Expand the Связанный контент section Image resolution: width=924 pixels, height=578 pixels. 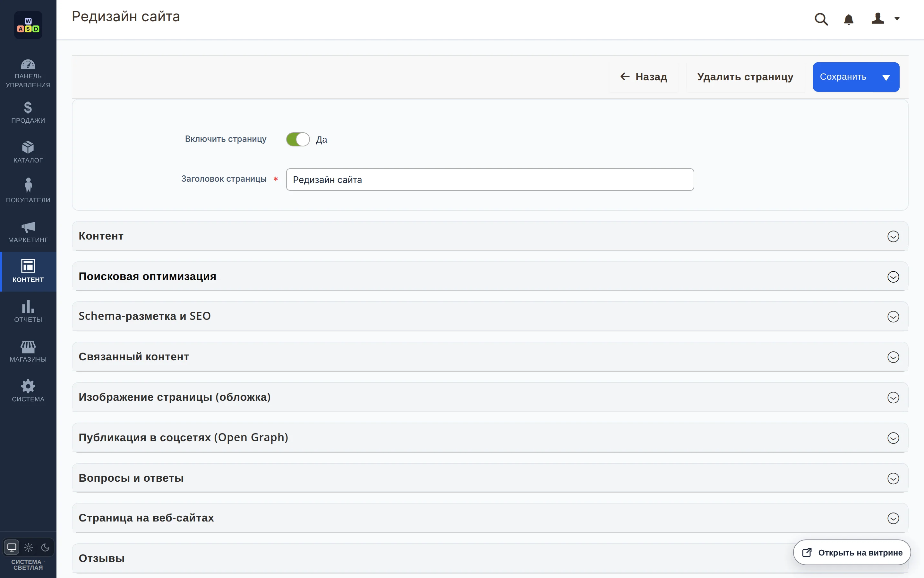coord(490,357)
